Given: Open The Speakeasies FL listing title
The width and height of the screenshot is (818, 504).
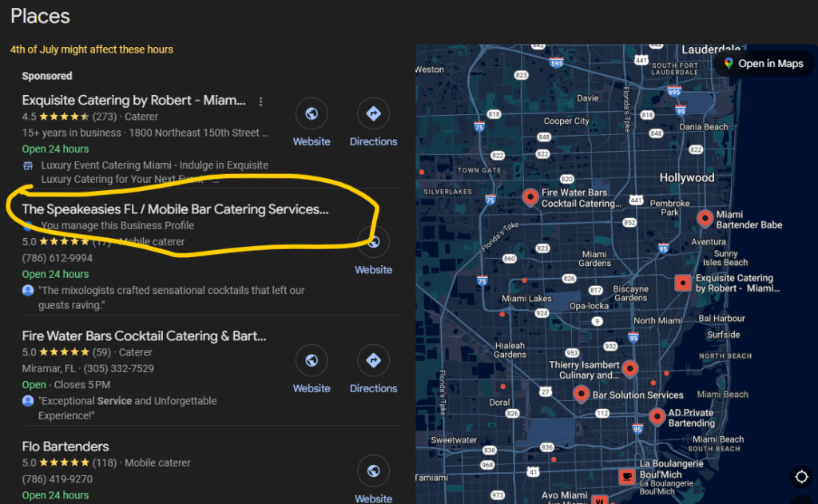Looking at the screenshot, I should 175,209.
